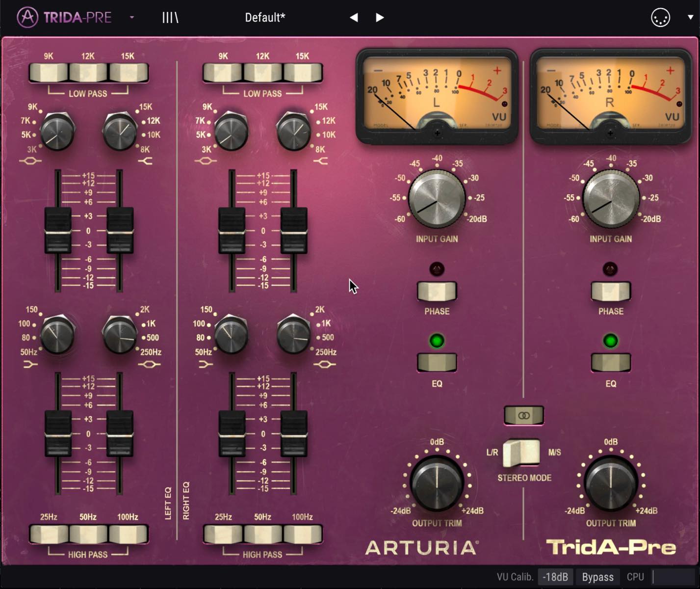Toggle the left channel PHASE button

(437, 291)
